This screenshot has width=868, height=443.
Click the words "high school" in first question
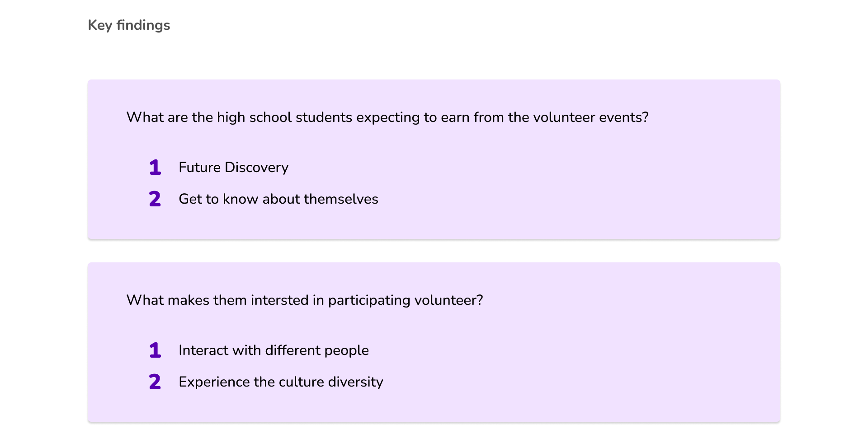[254, 117]
